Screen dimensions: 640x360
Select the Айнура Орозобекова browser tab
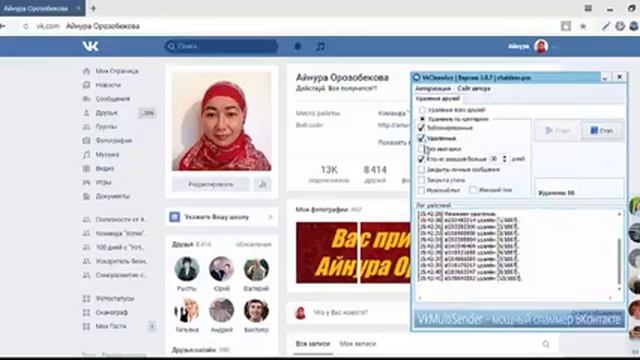[42, 8]
